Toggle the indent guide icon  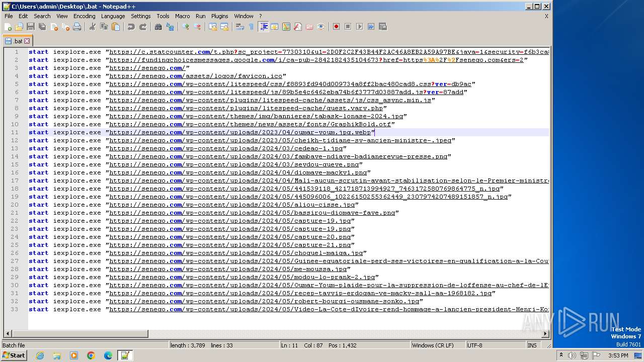263,27
